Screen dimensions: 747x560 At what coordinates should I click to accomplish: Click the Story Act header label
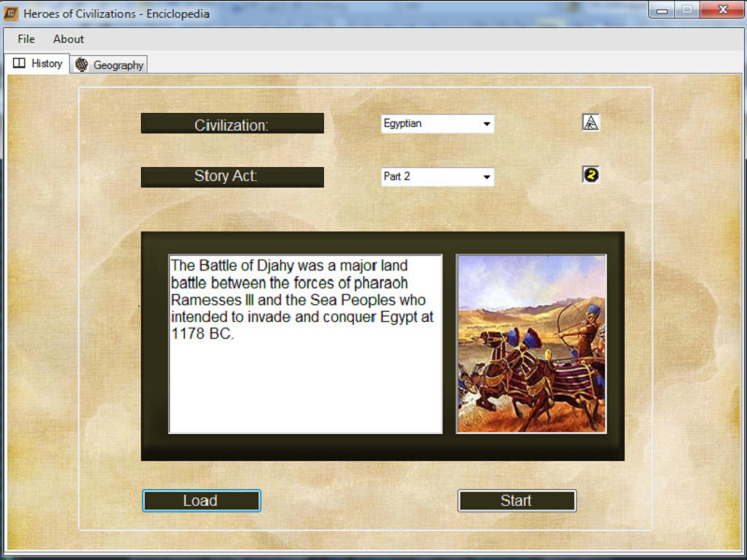[x=232, y=176]
